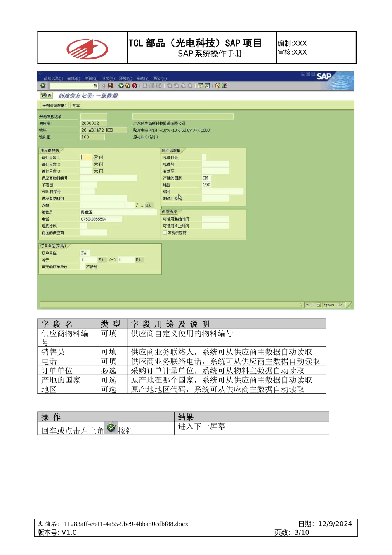
Task: Click the green checkmark icon in operation table
Action: (111, 427)
